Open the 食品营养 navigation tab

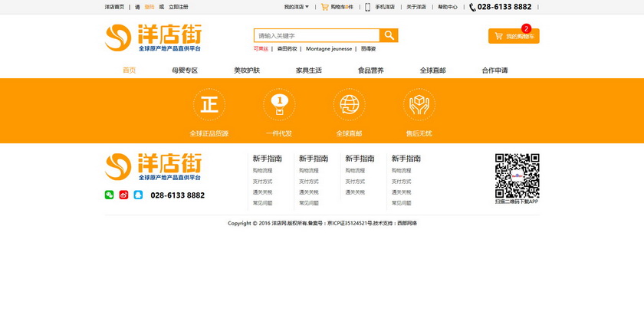(x=371, y=70)
